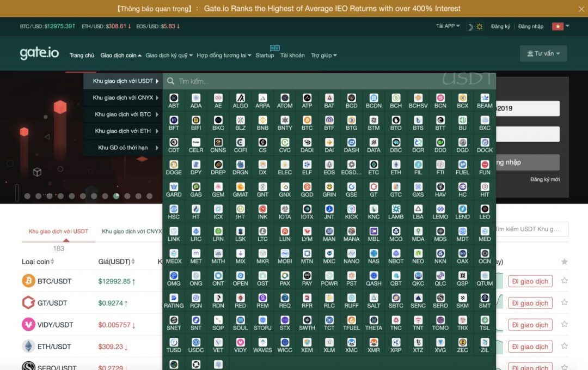Jump to the last carousel dot

[150, 196]
